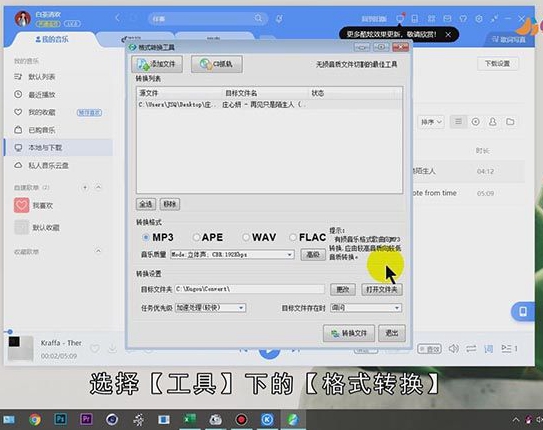Click the skin shirt icon in header
Screen dimensions: 543x430
click(463, 18)
